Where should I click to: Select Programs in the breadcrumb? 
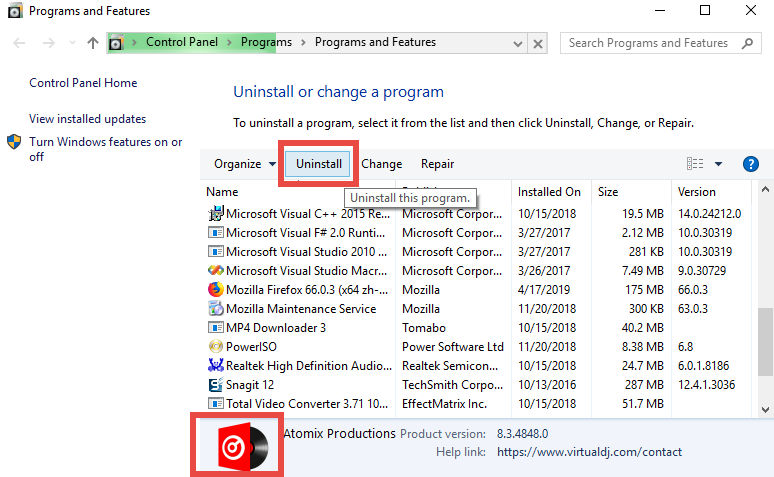[266, 42]
